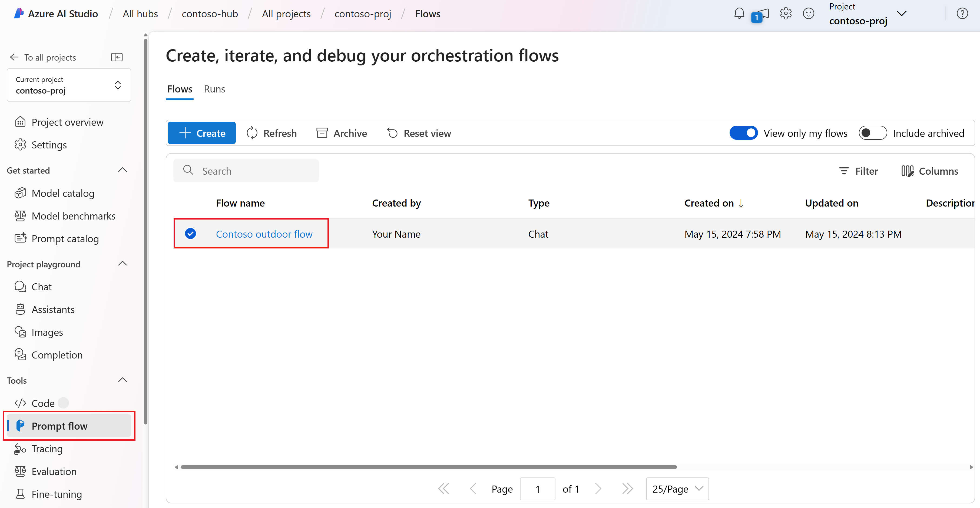This screenshot has width=980, height=508.
Task: Click the Columns icon
Action: pyautogui.click(x=907, y=171)
